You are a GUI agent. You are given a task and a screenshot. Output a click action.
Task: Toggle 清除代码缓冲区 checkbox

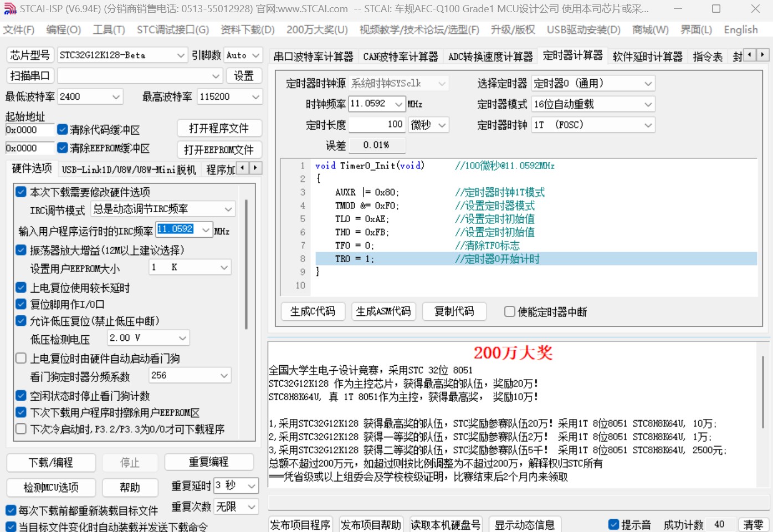click(x=63, y=130)
